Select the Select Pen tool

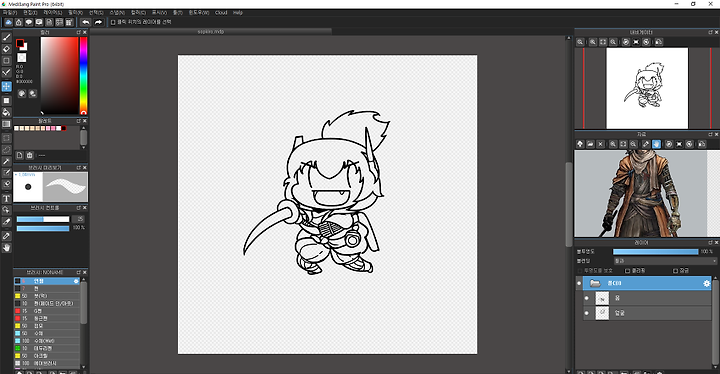point(6,173)
